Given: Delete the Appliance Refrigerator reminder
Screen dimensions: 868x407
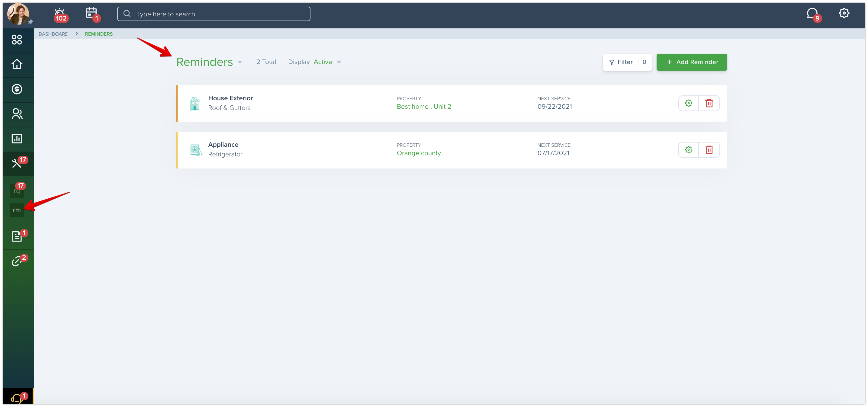Looking at the screenshot, I should tap(709, 149).
